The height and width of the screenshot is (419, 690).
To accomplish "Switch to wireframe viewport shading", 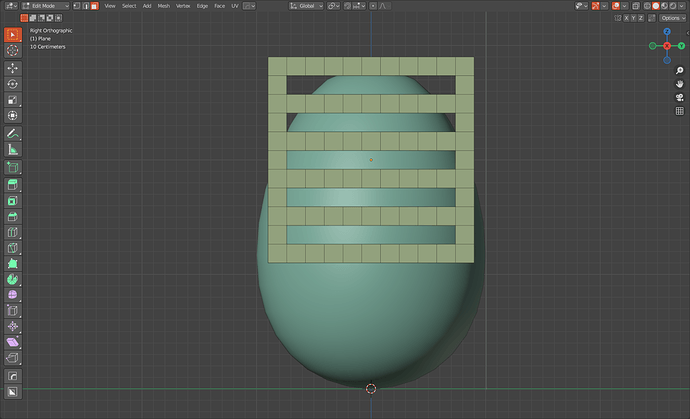I will 647,6.
